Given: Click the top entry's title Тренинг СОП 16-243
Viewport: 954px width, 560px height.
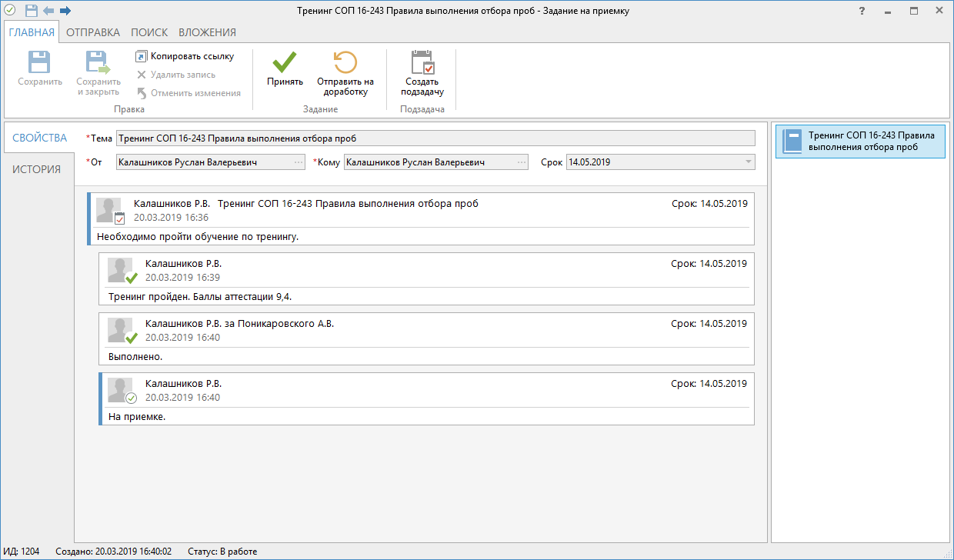Looking at the screenshot, I should click(348, 204).
